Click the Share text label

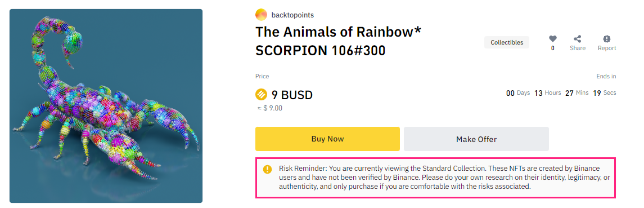point(578,48)
